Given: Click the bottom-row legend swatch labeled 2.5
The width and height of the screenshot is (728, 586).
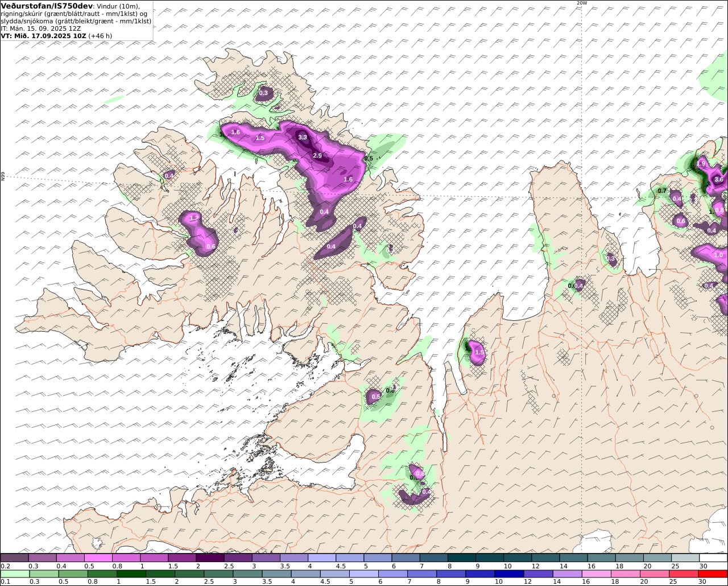Looking at the screenshot, I should pyautogui.click(x=218, y=573).
